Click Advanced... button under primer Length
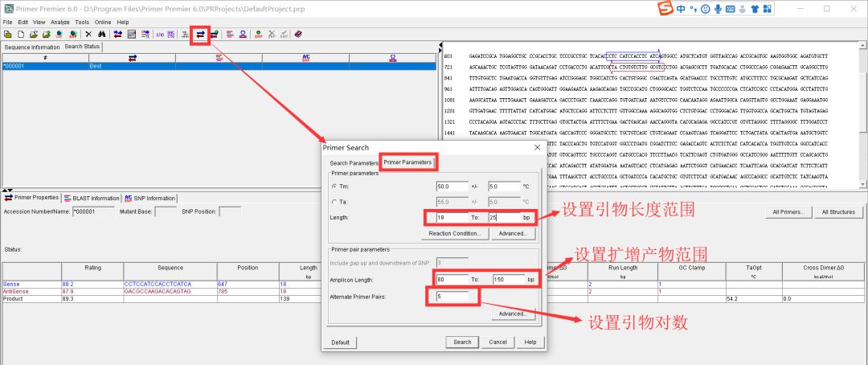The height and width of the screenshot is (365, 868). [x=512, y=234]
